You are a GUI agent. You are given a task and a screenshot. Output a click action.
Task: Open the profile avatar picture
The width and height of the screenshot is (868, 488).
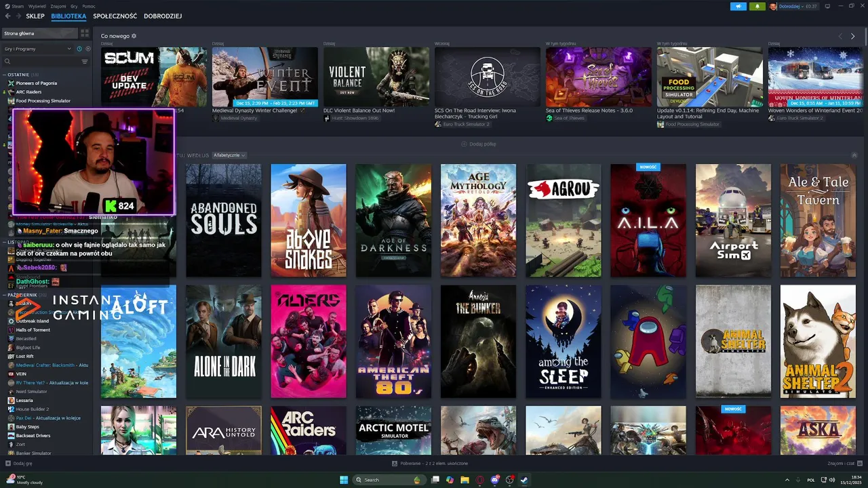click(773, 6)
